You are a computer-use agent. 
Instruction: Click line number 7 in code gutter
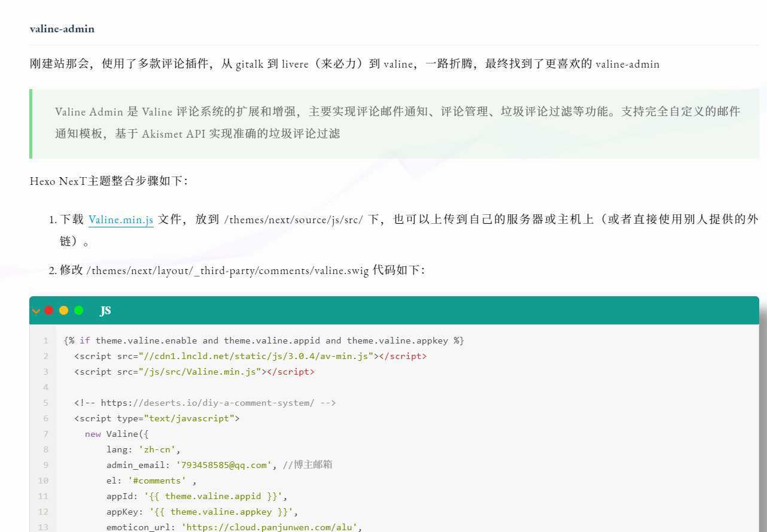(45, 434)
